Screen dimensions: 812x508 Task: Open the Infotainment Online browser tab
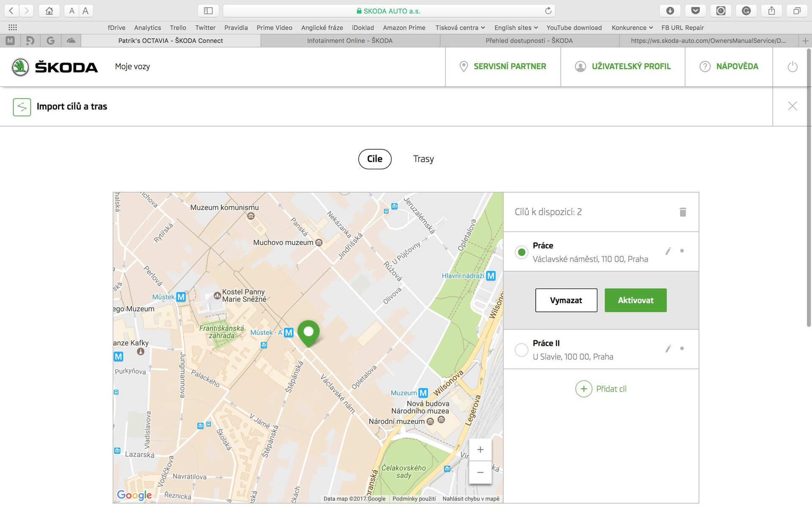pyautogui.click(x=350, y=41)
